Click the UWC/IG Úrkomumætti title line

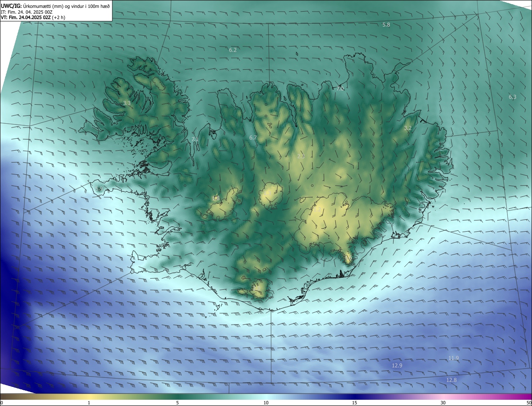tap(55, 5)
